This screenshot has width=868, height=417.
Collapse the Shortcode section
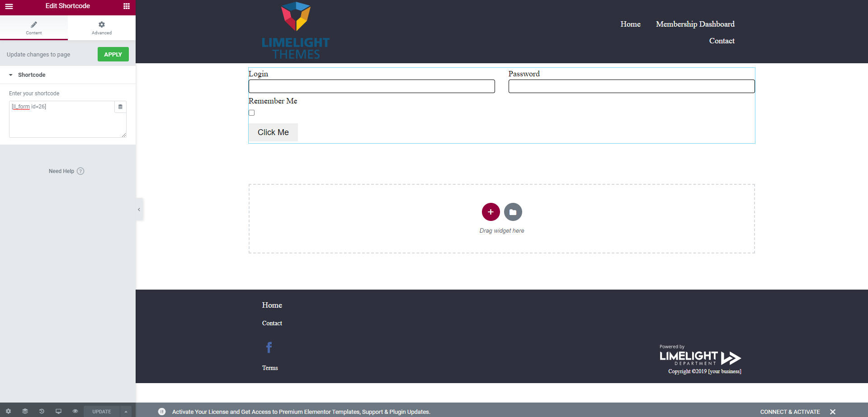pyautogui.click(x=11, y=75)
